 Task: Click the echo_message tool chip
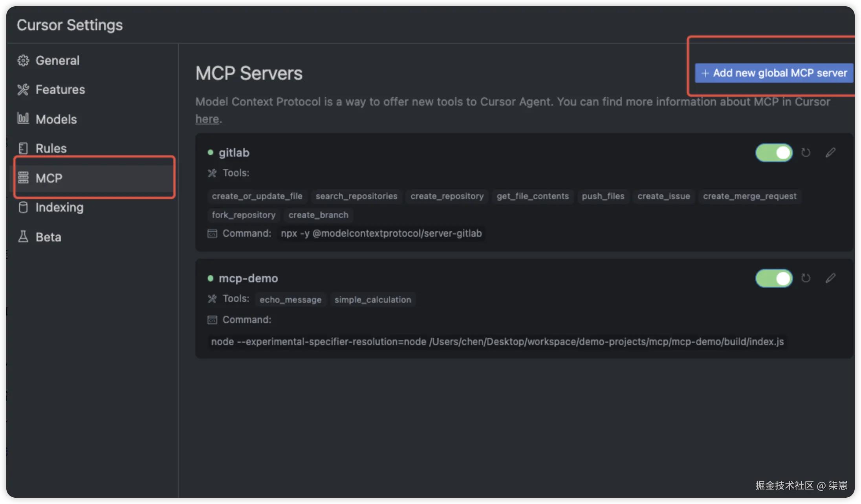290,299
